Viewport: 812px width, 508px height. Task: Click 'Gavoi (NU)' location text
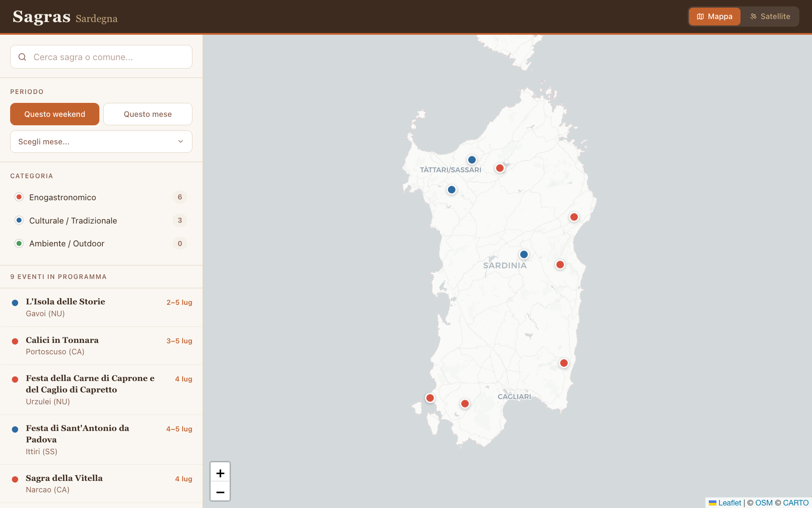click(45, 314)
